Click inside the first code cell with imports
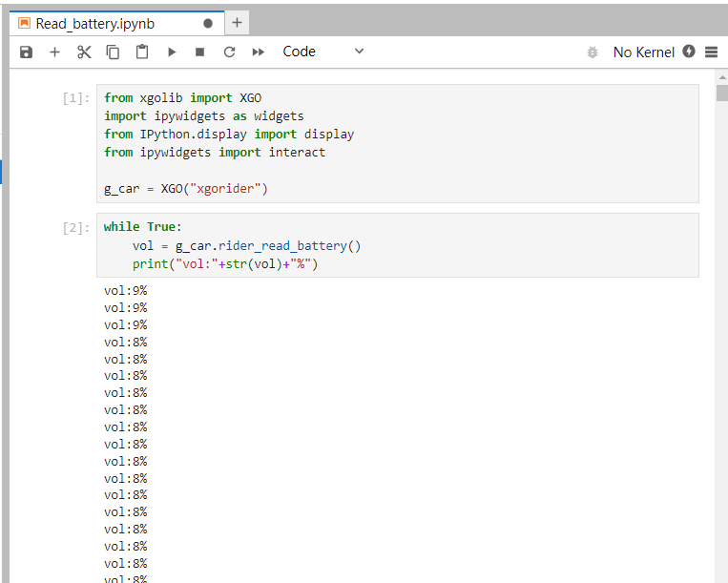This screenshot has height=583, width=728. (x=398, y=143)
